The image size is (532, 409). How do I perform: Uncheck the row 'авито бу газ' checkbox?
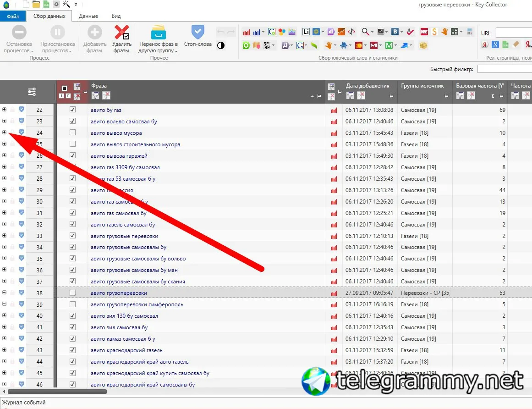click(72, 110)
